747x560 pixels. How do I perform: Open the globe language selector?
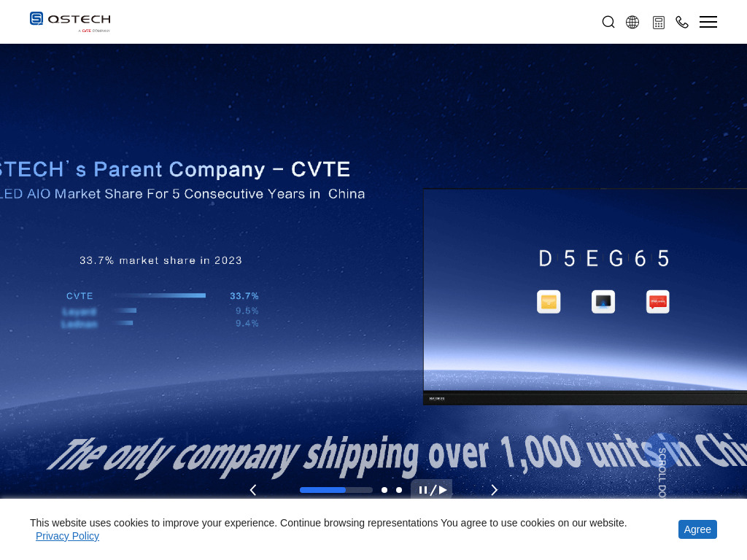point(632,22)
